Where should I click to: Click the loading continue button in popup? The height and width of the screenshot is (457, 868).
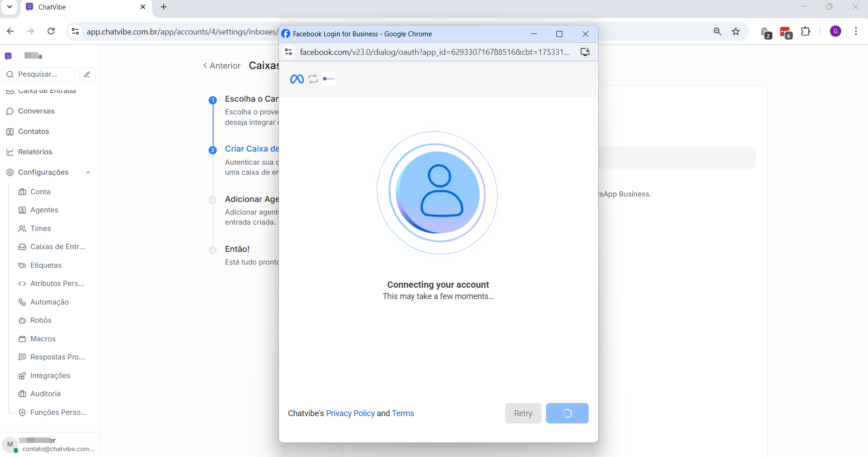coord(567,413)
